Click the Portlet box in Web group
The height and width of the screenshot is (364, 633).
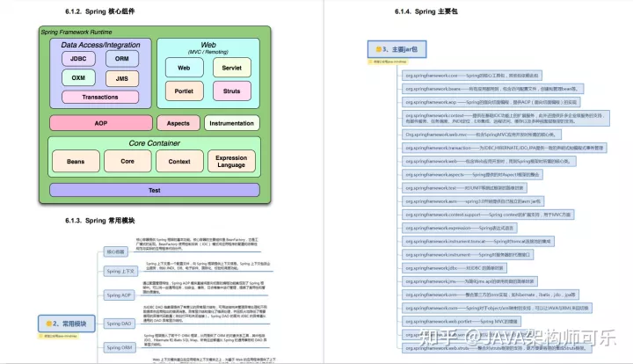point(184,91)
